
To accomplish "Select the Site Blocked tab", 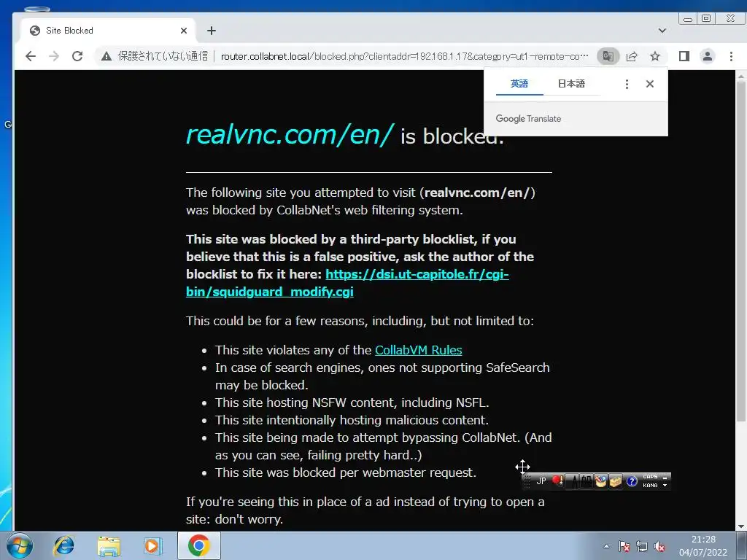I will 108,31.
